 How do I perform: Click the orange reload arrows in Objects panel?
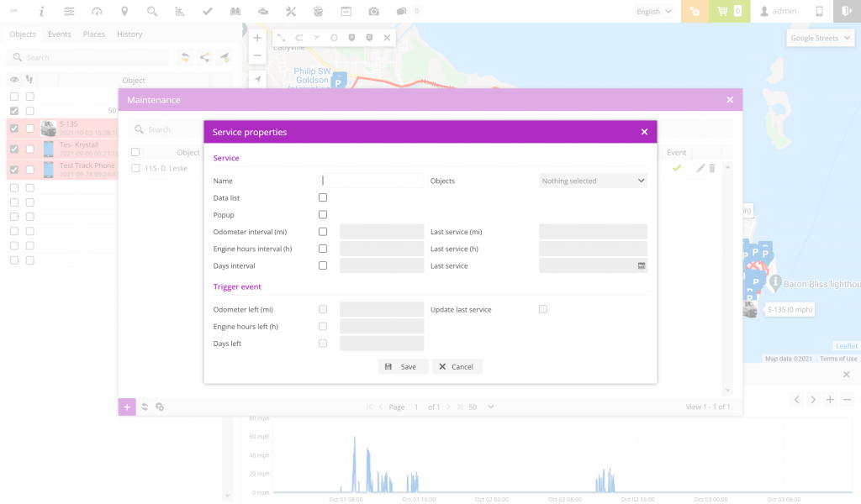[x=186, y=57]
